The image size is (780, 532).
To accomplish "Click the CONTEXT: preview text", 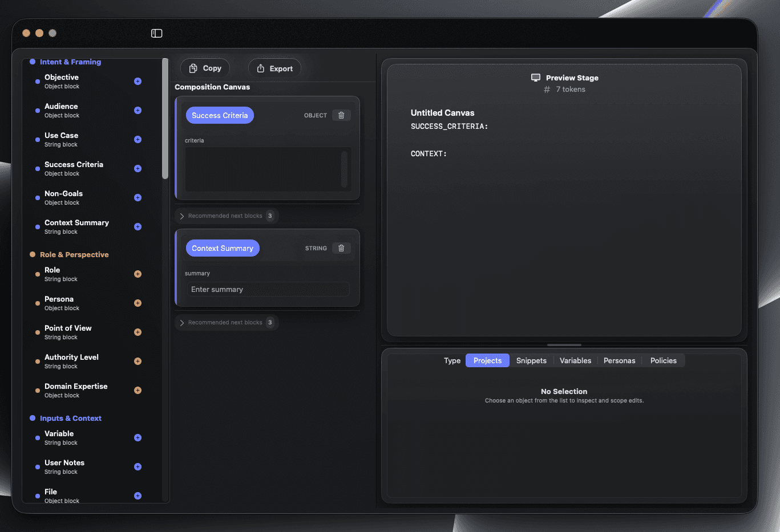I will [429, 154].
